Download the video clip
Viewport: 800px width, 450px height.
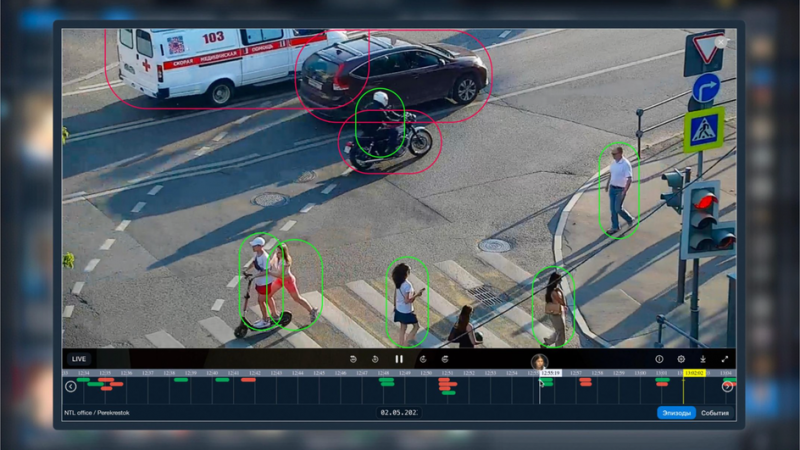click(703, 359)
